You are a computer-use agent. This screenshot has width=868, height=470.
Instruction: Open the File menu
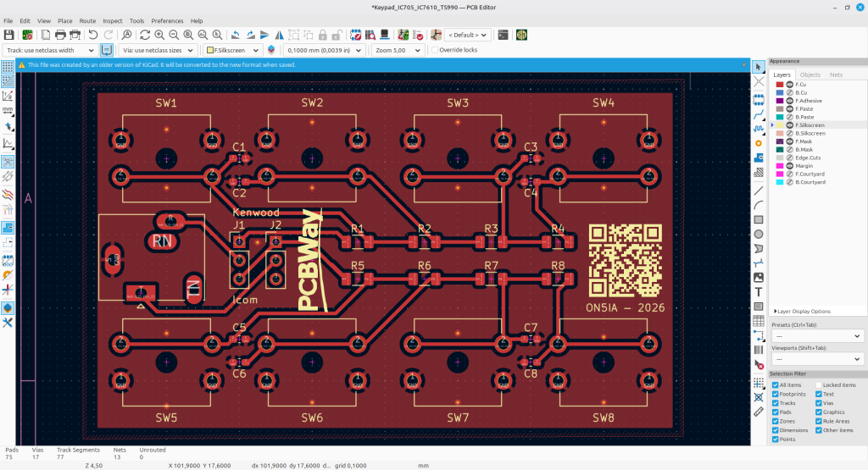(8, 21)
